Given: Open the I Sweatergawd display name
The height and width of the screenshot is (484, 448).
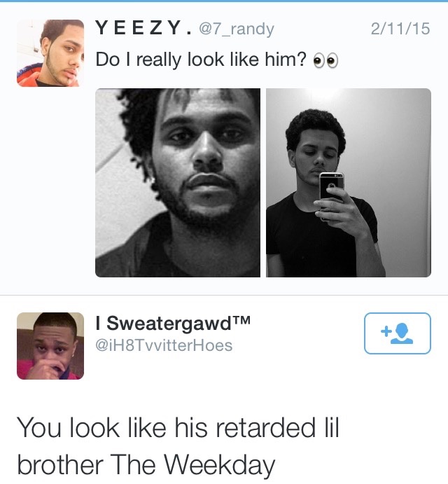Looking at the screenshot, I should pos(173,324).
